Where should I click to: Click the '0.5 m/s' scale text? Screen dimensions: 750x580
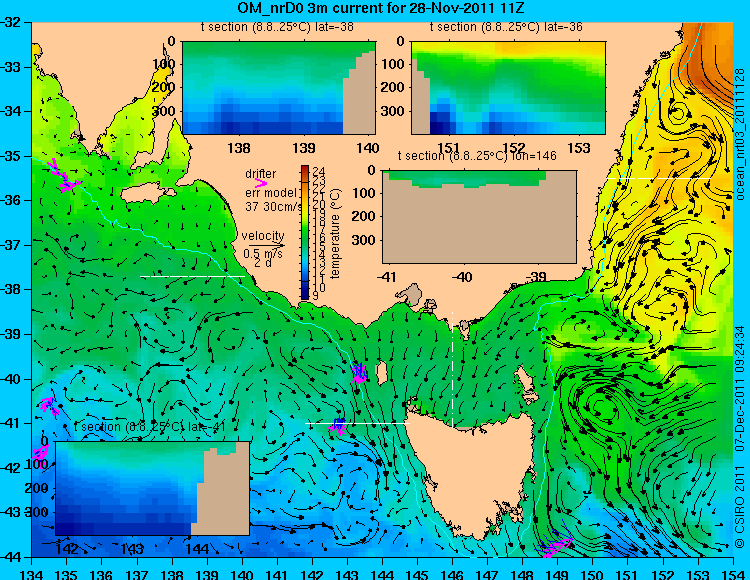263,254
